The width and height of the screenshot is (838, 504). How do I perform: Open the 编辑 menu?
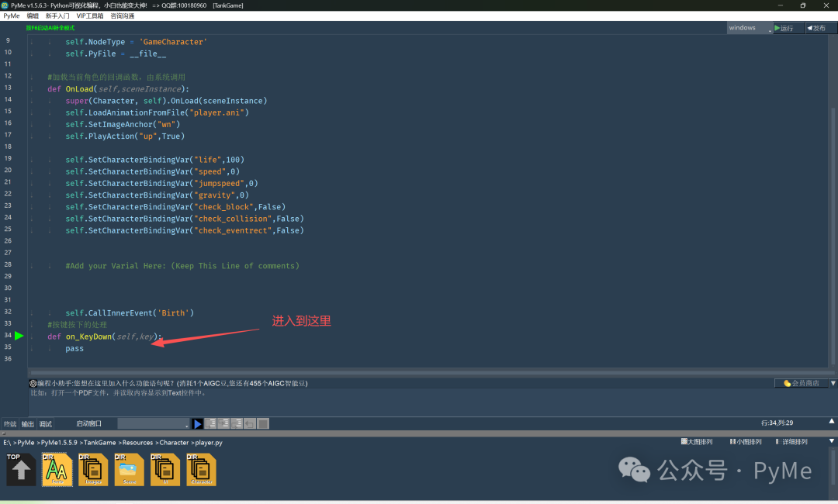click(33, 16)
